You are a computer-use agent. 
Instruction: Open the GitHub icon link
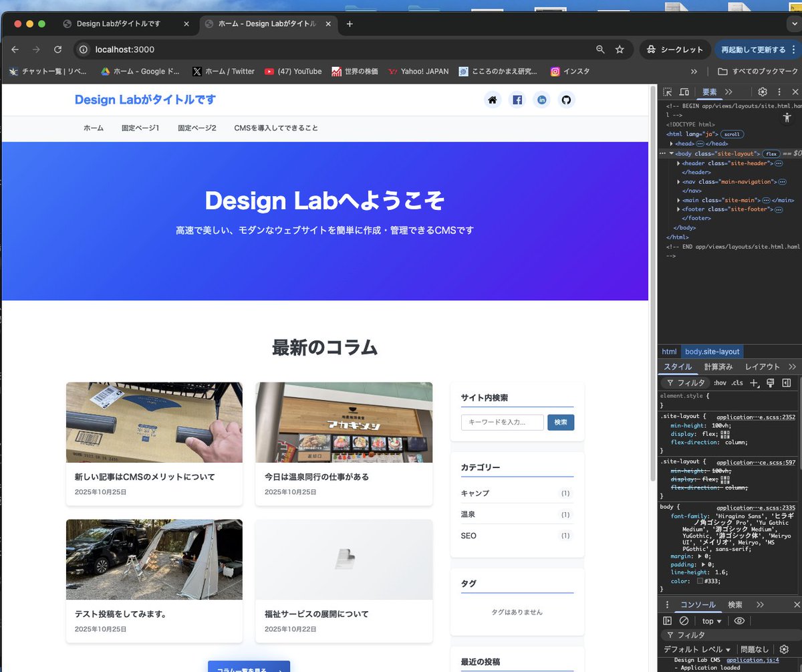[x=567, y=100]
